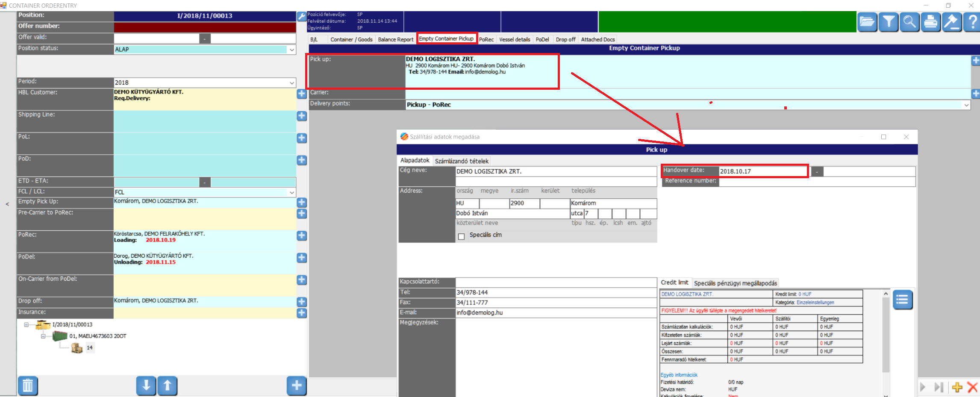Click the wrench icon beside Position number

tap(302, 16)
